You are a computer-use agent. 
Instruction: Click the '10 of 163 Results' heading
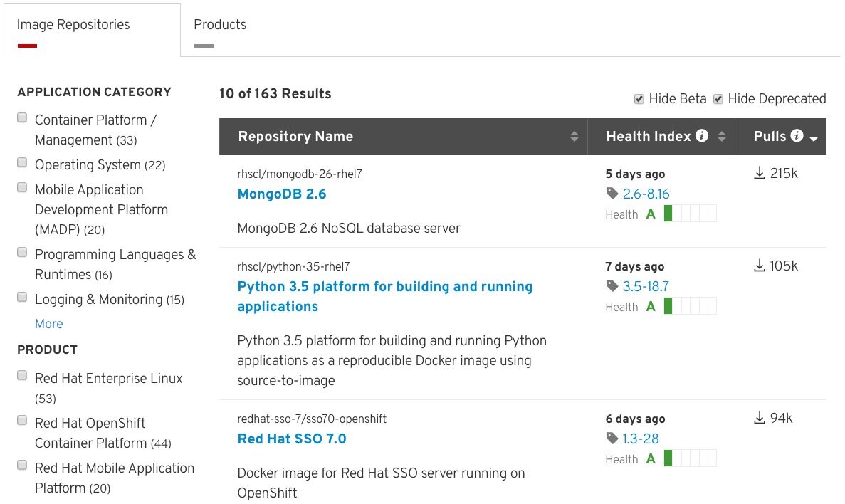point(275,93)
